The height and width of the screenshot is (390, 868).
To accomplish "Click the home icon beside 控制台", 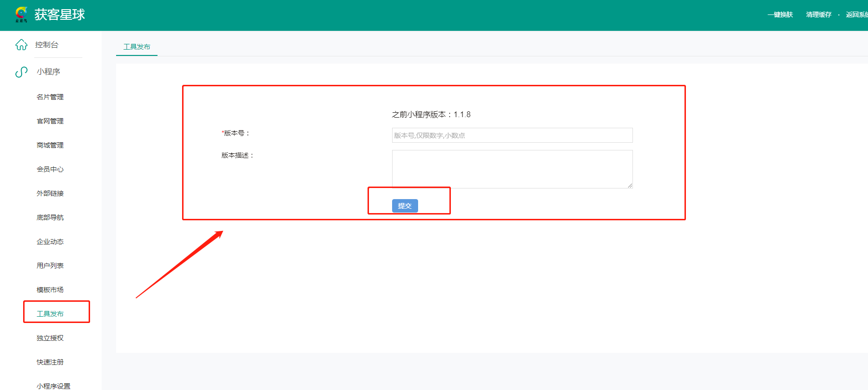I will point(22,45).
